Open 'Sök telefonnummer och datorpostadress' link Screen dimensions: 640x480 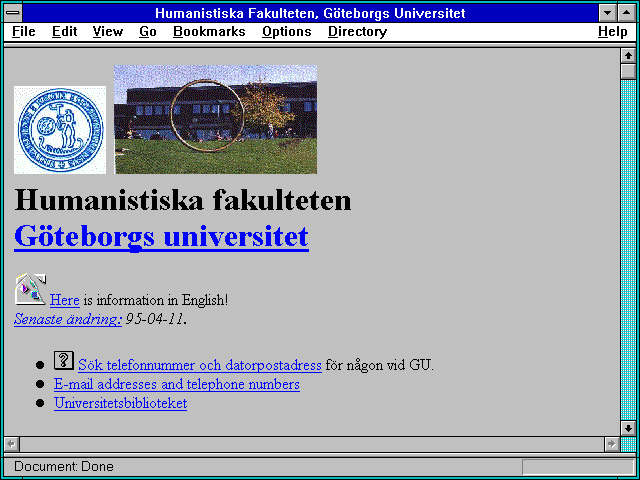point(200,365)
